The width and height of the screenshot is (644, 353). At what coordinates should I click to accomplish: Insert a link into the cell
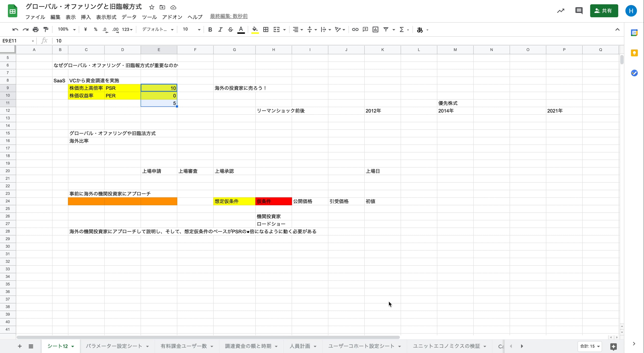click(x=355, y=29)
